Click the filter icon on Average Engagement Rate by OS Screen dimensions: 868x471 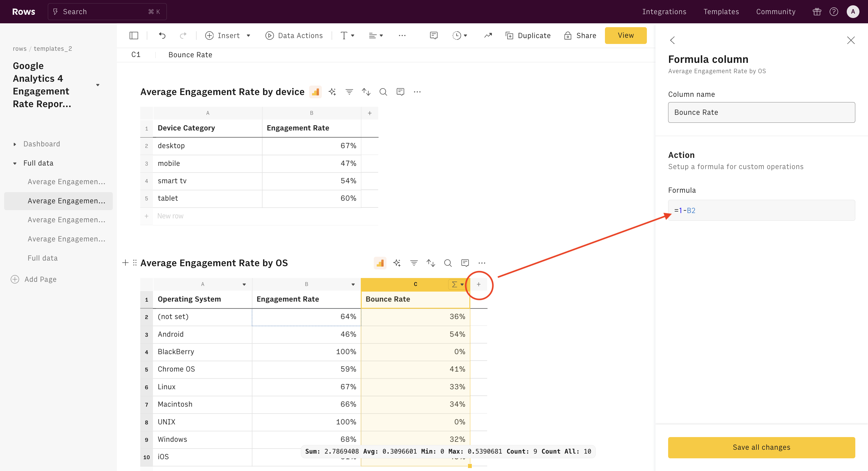click(x=414, y=263)
